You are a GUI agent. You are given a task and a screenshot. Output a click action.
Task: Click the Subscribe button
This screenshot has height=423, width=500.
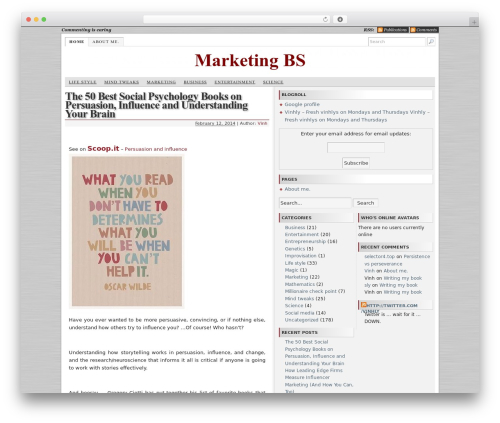click(x=356, y=163)
